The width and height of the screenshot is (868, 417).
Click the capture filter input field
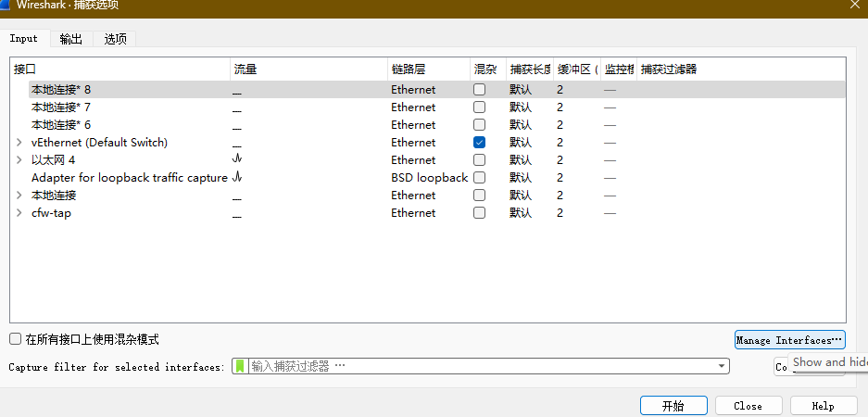click(481, 366)
